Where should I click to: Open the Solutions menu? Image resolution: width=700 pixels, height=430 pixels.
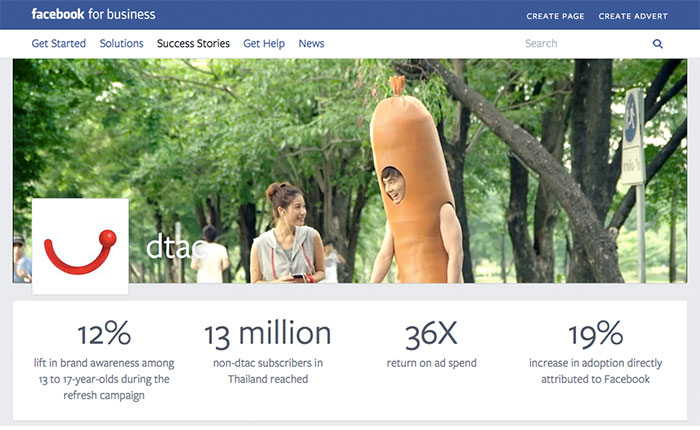pyautogui.click(x=121, y=43)
